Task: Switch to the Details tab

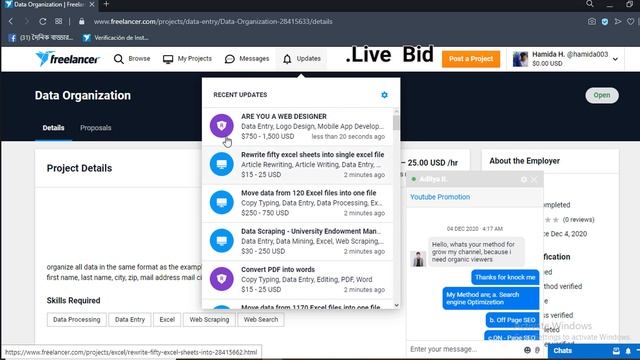Action: coord(53,128)
